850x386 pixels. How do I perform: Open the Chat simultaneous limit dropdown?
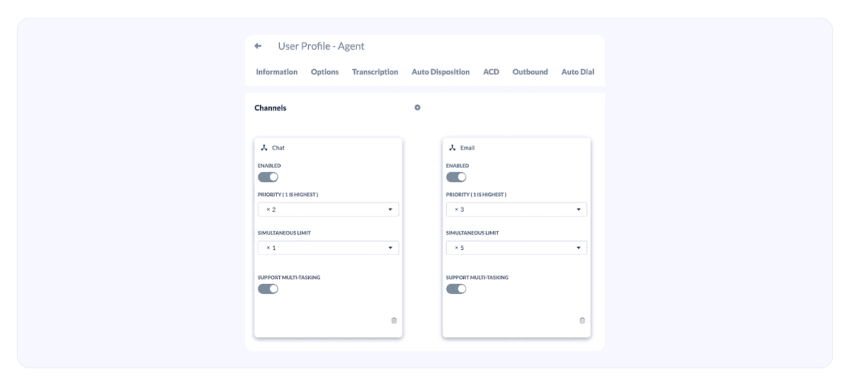(329, 248)
